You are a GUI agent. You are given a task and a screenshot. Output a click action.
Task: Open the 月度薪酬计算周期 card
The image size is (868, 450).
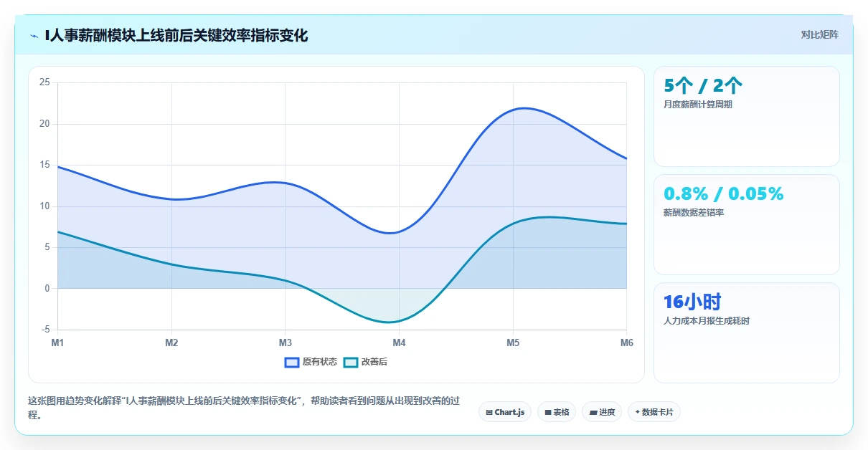[747, 117]
